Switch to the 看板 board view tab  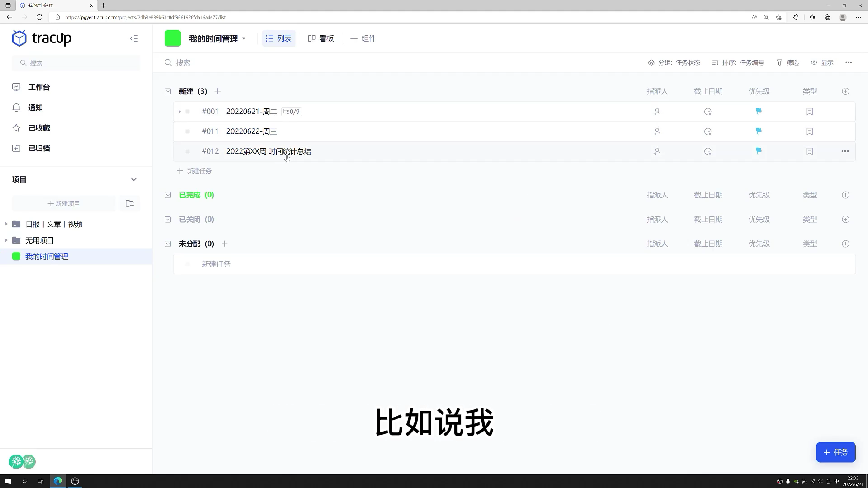click(321, 38)
